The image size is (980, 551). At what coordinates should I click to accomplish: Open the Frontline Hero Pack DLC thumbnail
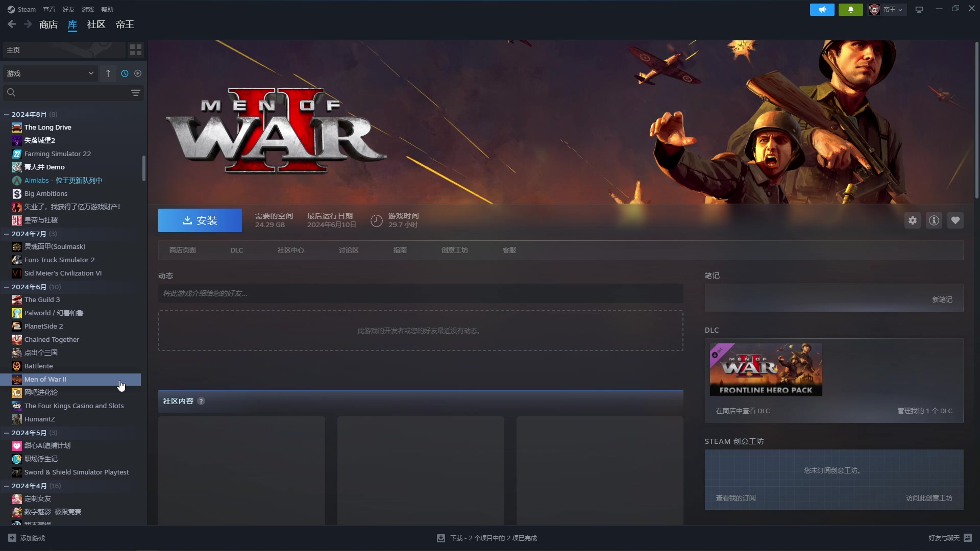coord(766,369)
